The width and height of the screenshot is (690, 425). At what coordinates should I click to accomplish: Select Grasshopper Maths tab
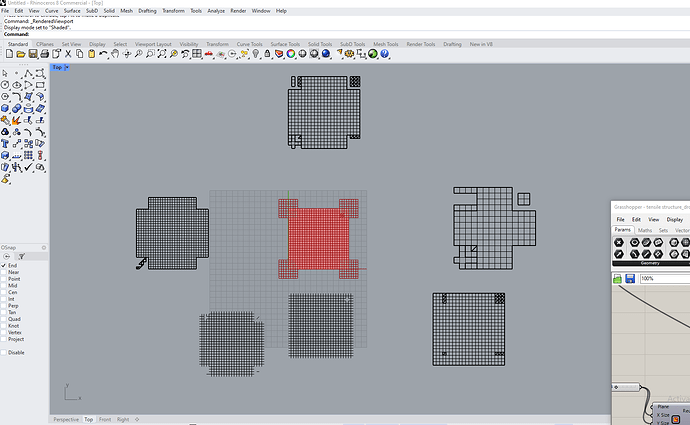[x=645, y=230]
